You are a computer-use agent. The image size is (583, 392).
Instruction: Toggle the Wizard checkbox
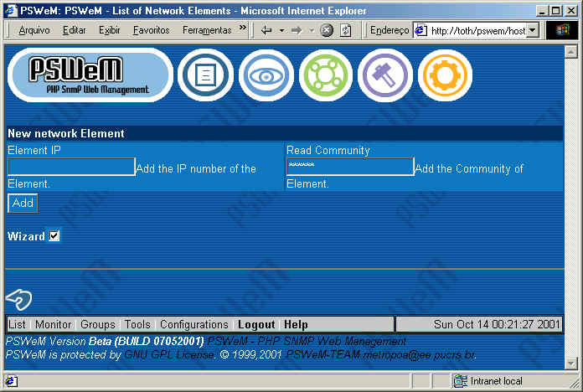pos(54,236)
